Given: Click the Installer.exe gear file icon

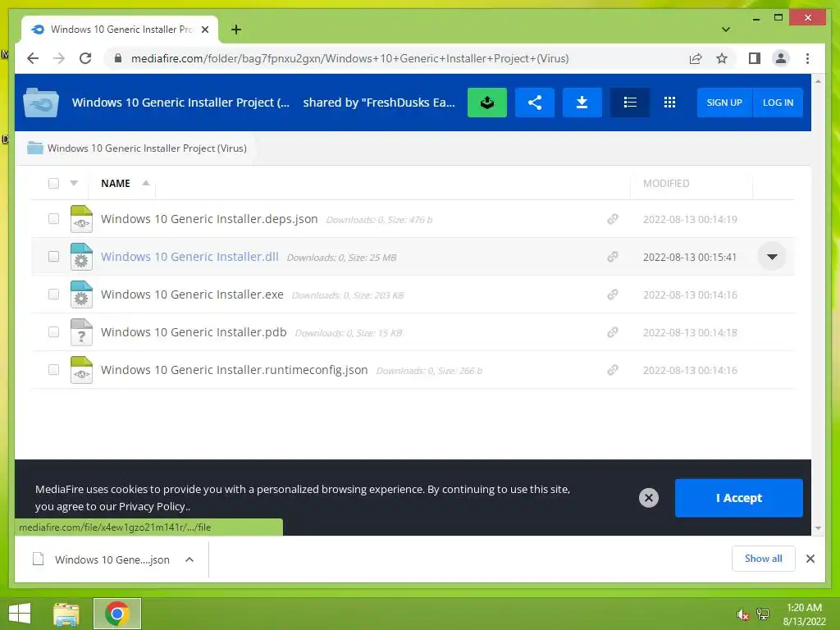Looking at the screenshot, I should 81,294.
